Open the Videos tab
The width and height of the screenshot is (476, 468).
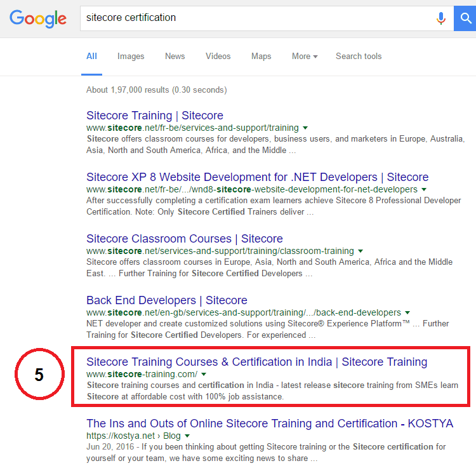(218, 57)
